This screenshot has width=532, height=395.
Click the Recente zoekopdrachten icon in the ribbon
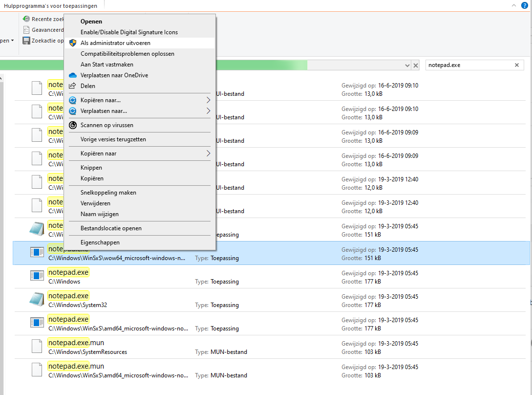(x=26, y=19)
